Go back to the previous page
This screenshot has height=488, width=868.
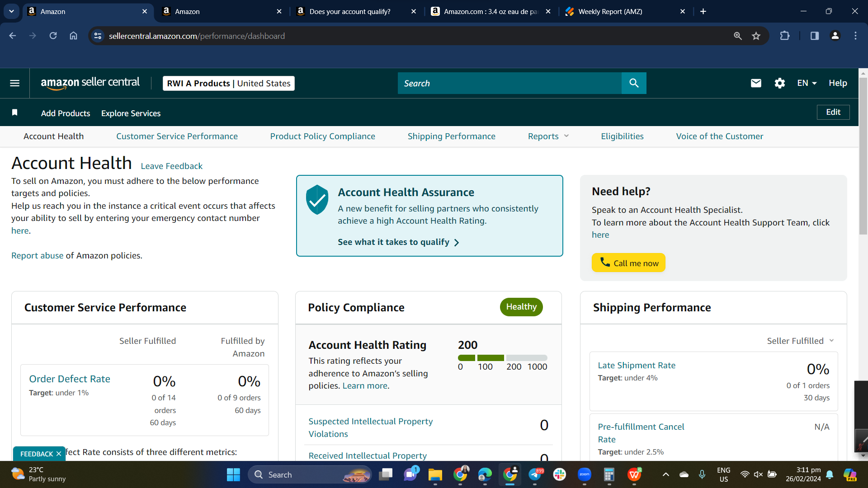tap(12, 36)
